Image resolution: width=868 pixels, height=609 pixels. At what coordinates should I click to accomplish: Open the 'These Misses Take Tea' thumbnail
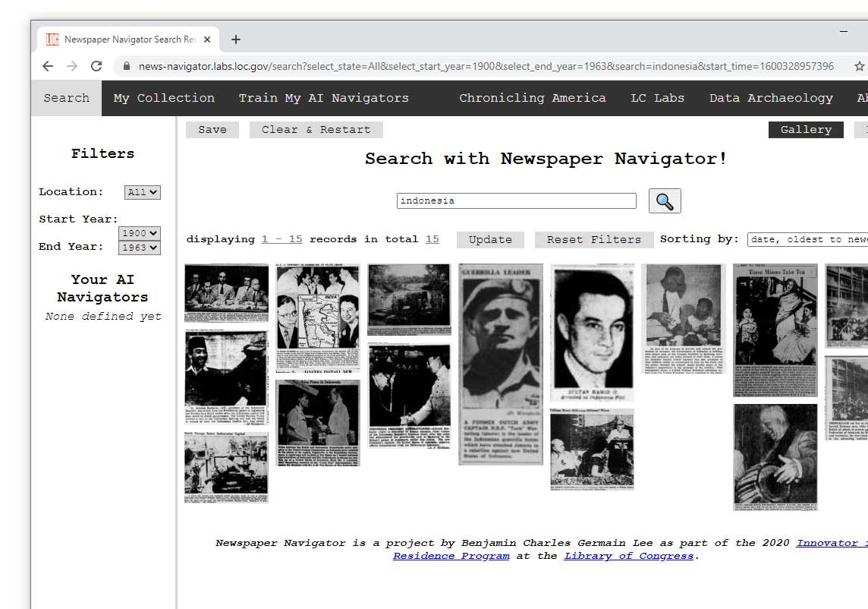pyautogui.click(x=775, y=331)
